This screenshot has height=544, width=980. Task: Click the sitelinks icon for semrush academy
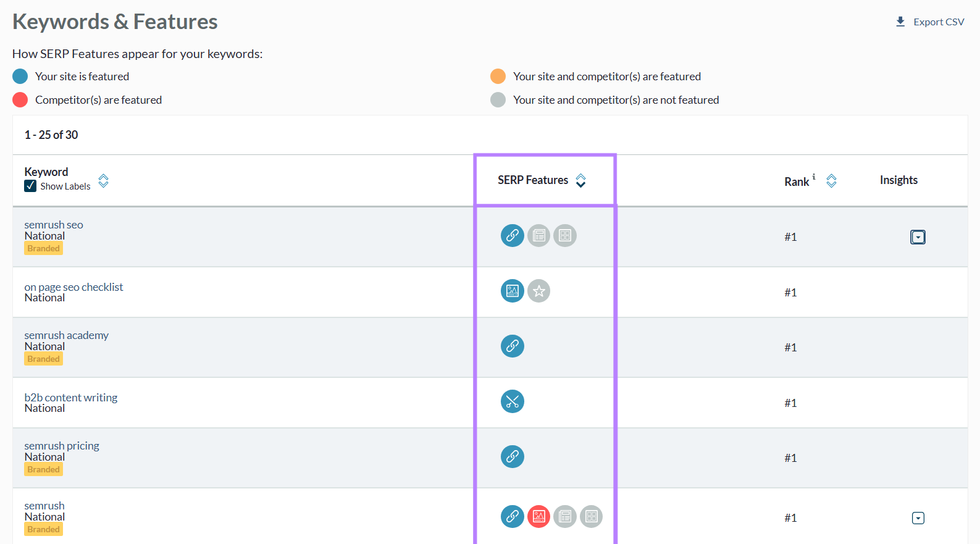[x=512, y=346]
